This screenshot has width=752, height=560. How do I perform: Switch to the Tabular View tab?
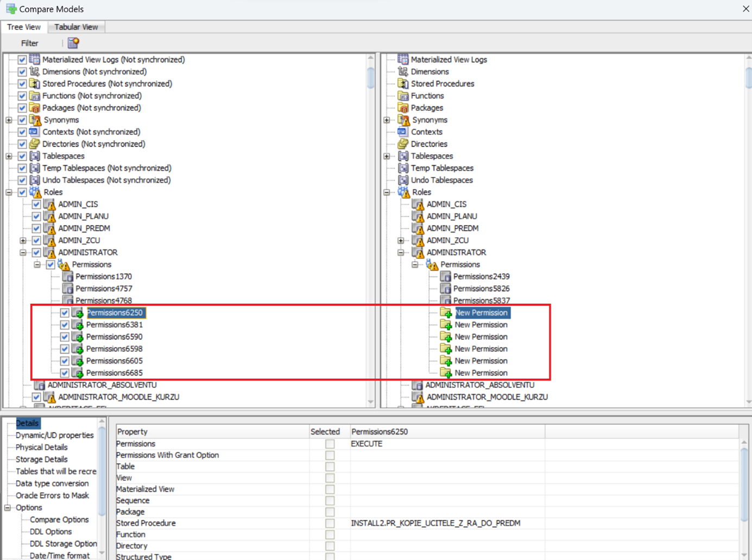(x=76, y=27)
